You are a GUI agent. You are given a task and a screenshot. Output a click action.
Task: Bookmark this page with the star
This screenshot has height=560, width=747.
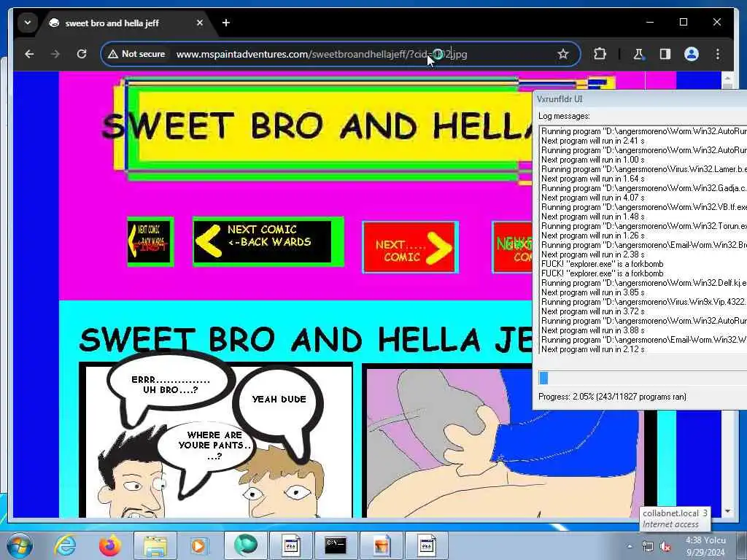[x=563, y=54]
